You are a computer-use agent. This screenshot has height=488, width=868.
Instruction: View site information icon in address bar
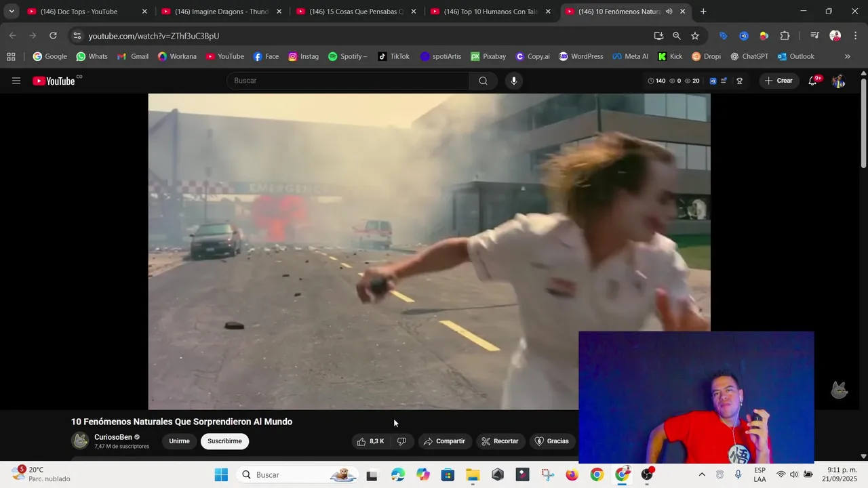[77, 35]
